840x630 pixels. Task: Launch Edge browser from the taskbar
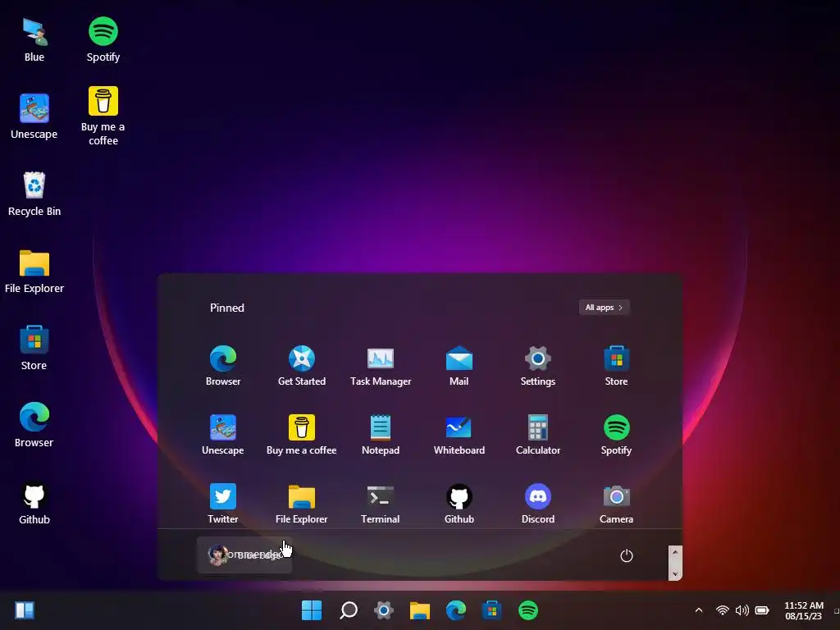pos(456,610)
